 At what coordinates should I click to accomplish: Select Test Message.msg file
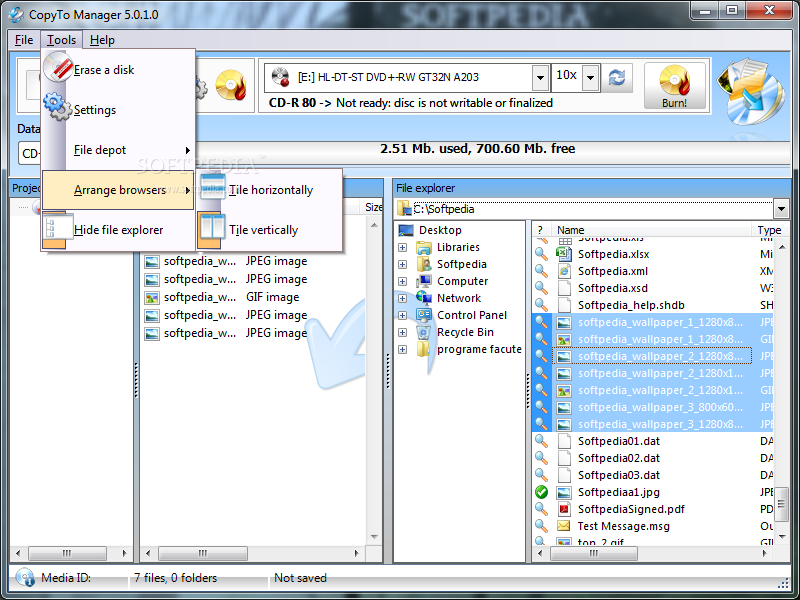pos(623,526)
